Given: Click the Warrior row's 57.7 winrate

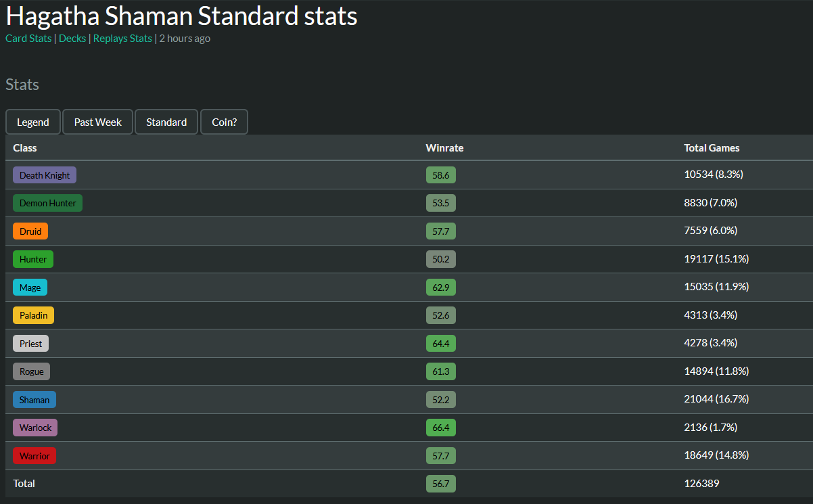Looking at the screenshot, I should (441, 456).
